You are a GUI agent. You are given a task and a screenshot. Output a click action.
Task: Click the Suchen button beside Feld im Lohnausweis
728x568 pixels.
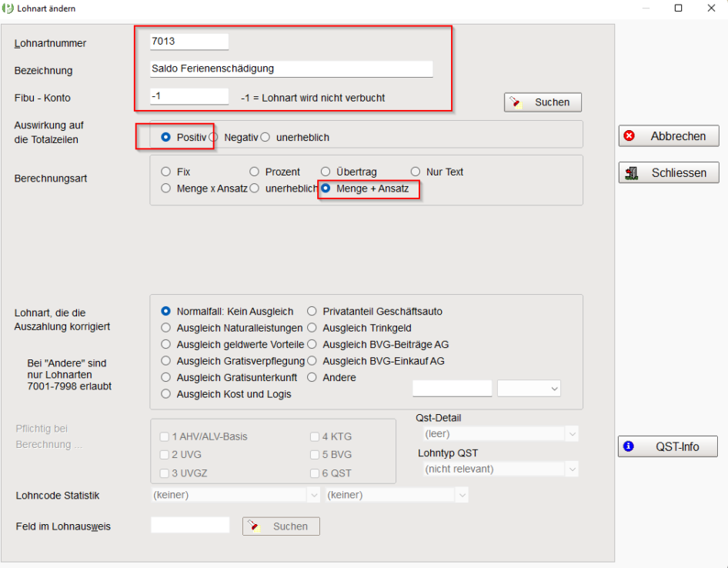pyautogui.click(x=281, y=526)
